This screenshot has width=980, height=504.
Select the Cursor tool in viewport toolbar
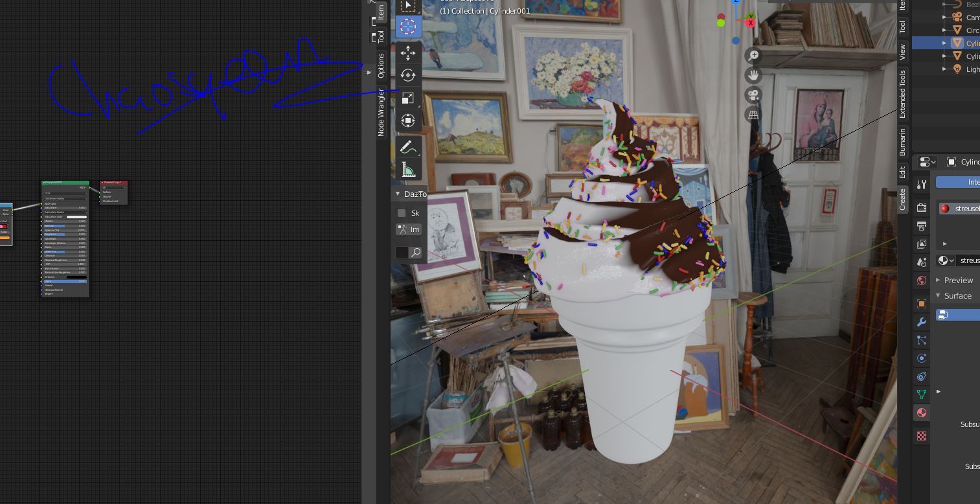pyautogui.click(x=407, y=27)
